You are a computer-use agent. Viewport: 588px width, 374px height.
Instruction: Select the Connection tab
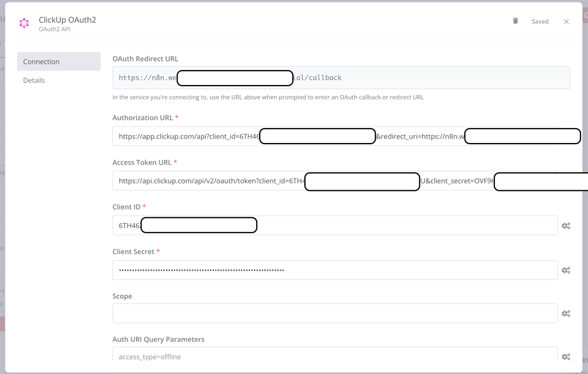point(41,61)
